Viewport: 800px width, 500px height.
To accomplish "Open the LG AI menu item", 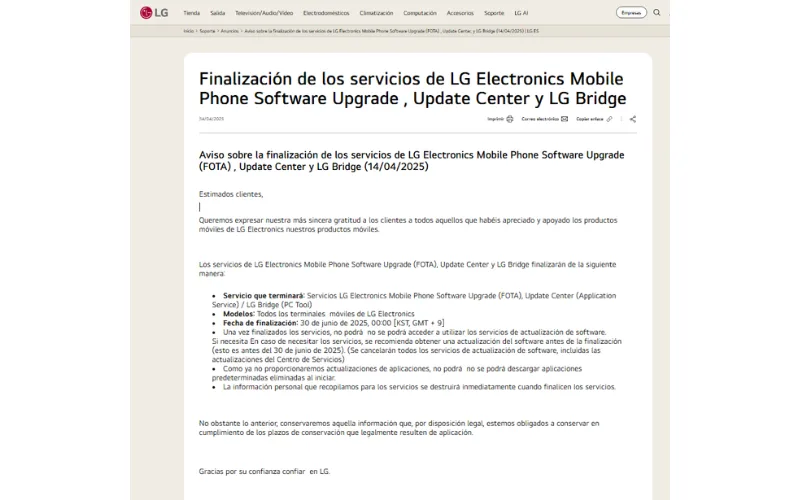I will point(522,13).
